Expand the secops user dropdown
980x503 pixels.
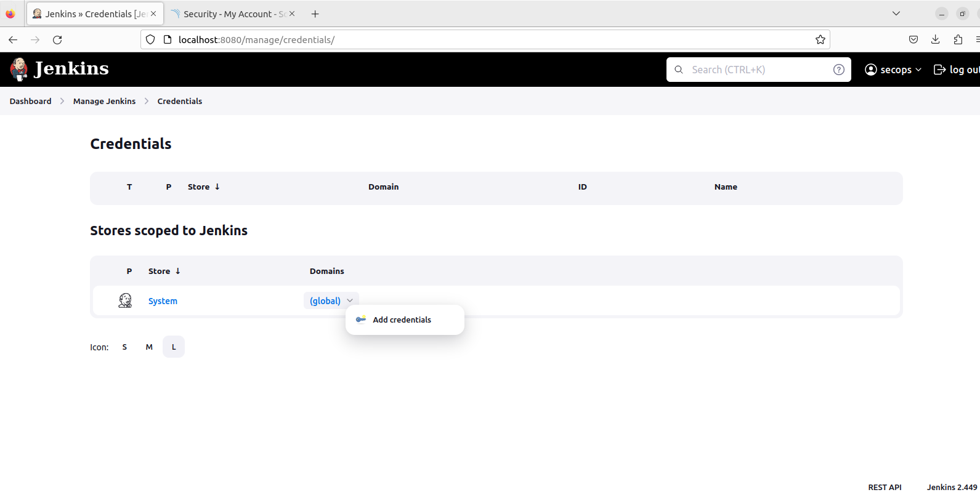tap(918, 70)
